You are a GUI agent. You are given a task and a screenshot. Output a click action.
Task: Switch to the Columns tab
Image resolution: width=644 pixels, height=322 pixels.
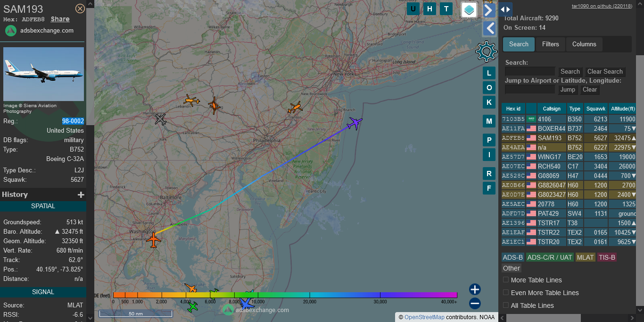pyautogui.click(x=584, y=44)
